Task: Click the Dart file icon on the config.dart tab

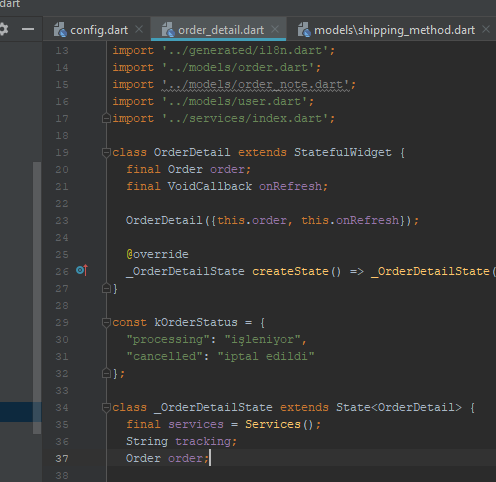Action: pos(60,30)
